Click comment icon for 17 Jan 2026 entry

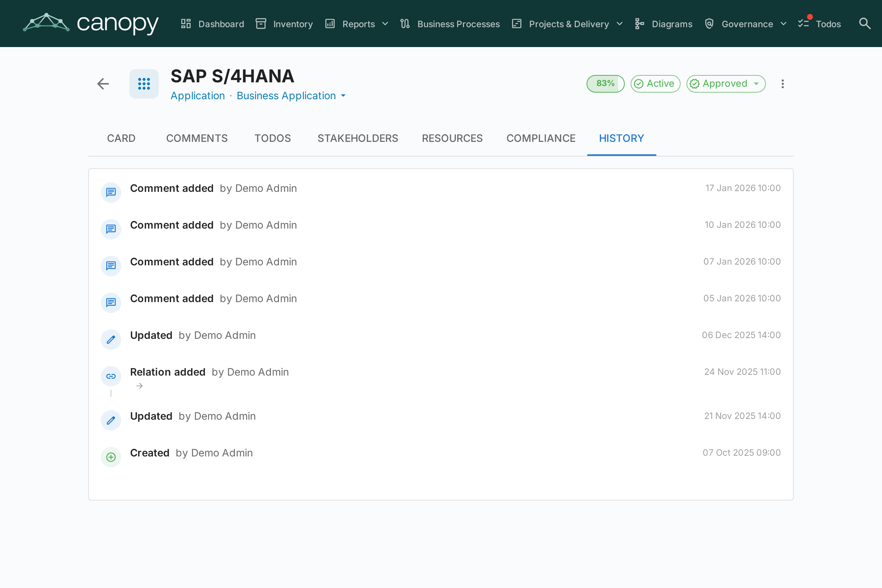(x=111, y=192)
